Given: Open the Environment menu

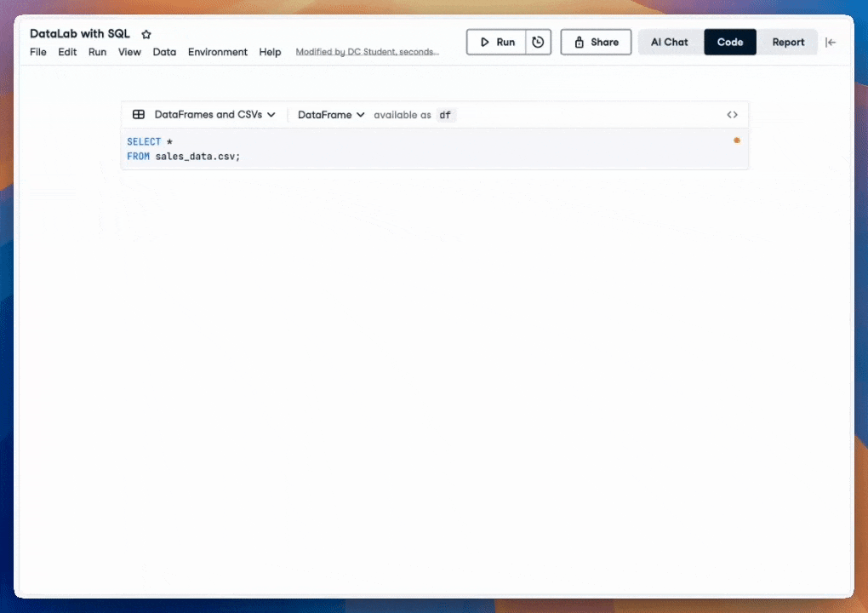Looking at the screenshot, I should pyautogui.click(x=218, y=52).
